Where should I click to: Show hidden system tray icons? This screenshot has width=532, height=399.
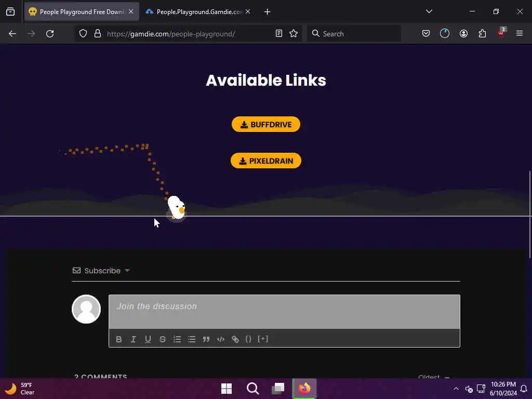tap(456, 389)
